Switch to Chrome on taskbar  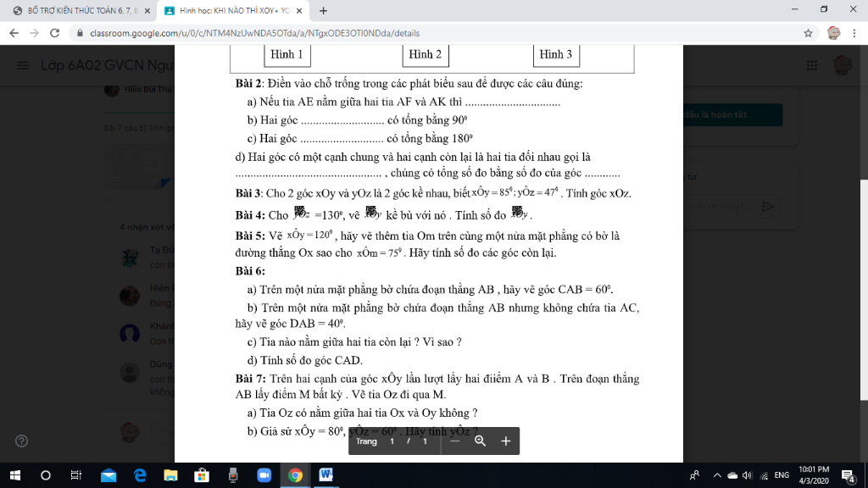tap(295, 475)
